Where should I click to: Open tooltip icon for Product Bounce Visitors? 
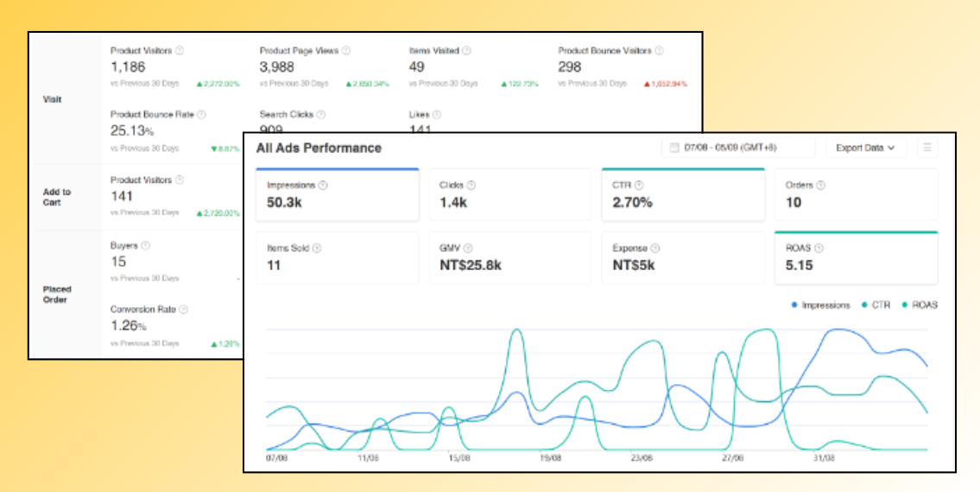point(659,51)
